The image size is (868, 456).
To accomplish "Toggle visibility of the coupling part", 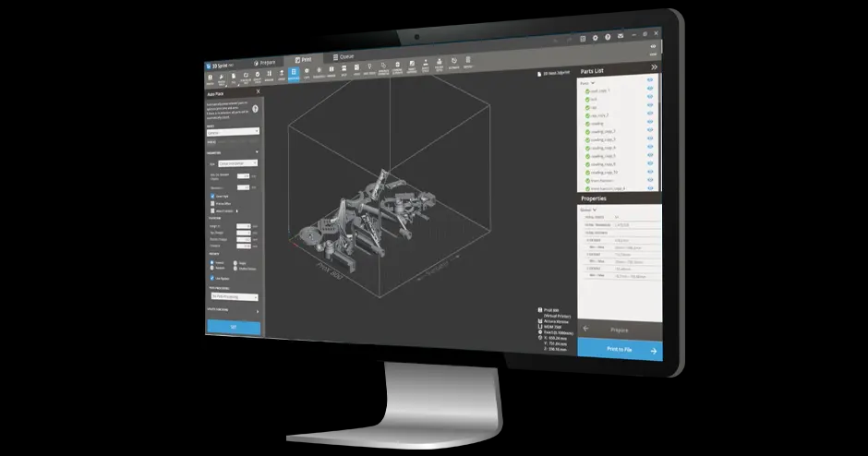I will [x=650, y=122].
